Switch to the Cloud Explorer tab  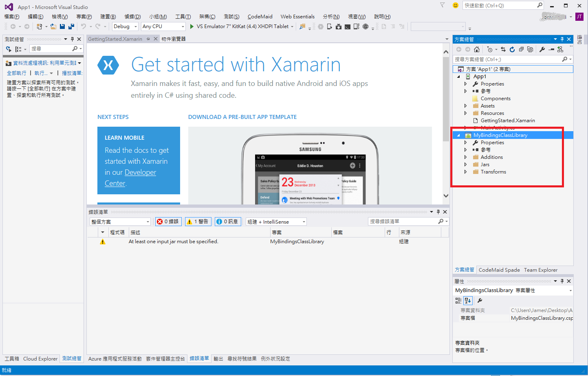(40, 359)
